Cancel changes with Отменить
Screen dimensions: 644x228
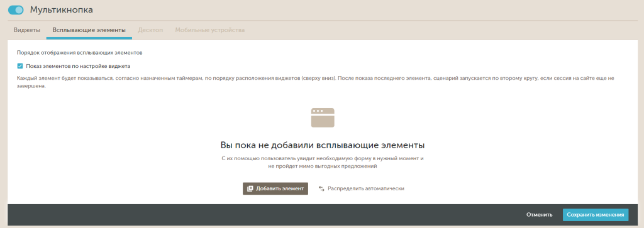[x=539, y=214]
